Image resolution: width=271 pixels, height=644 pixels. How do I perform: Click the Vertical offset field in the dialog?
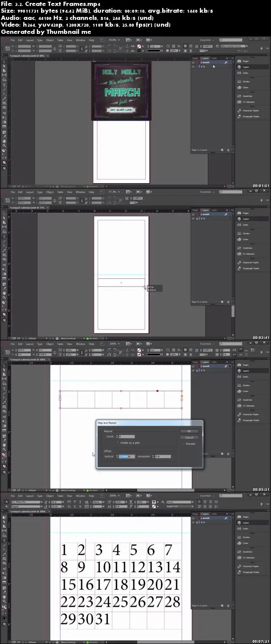coord(127,457)
